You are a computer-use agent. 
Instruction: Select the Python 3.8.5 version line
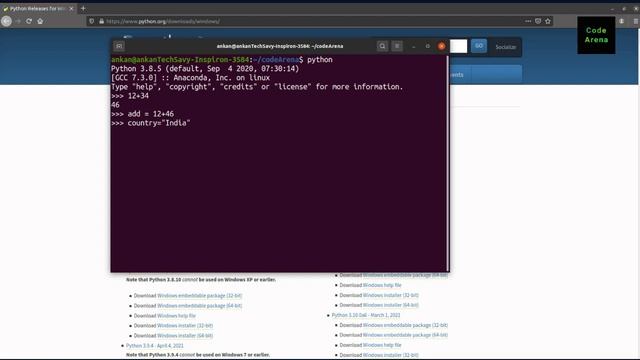205,69
